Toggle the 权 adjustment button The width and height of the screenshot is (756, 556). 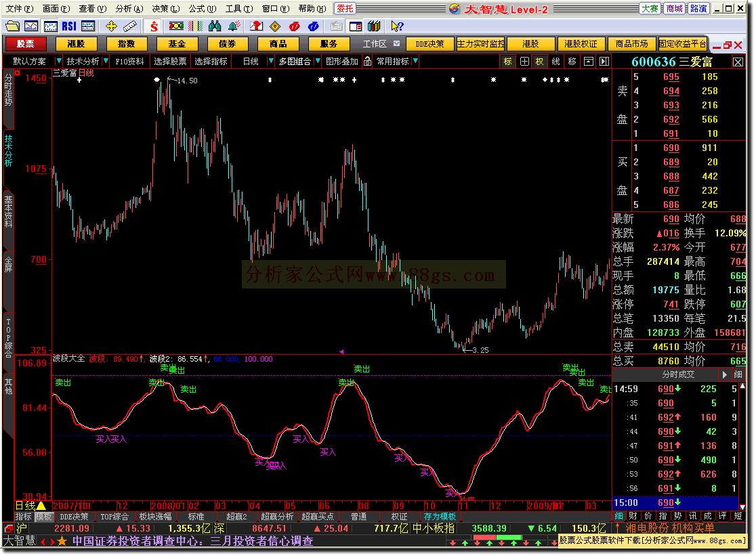(539, 61)
